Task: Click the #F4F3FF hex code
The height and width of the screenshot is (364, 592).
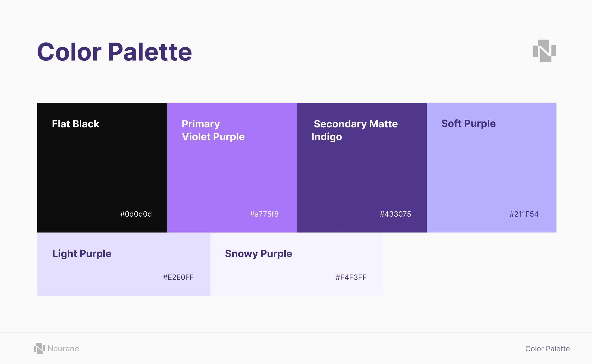Action: pyautogui.click(x=351, y=277)
